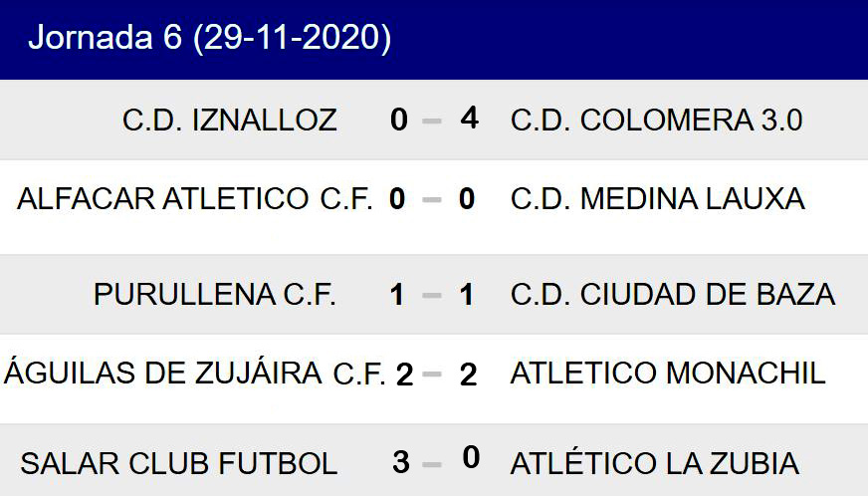This screenshot has width=868, height=503.
Task: Click C.D. COLOMERA 3.0's score of 4
Action: tap(469, 120)
